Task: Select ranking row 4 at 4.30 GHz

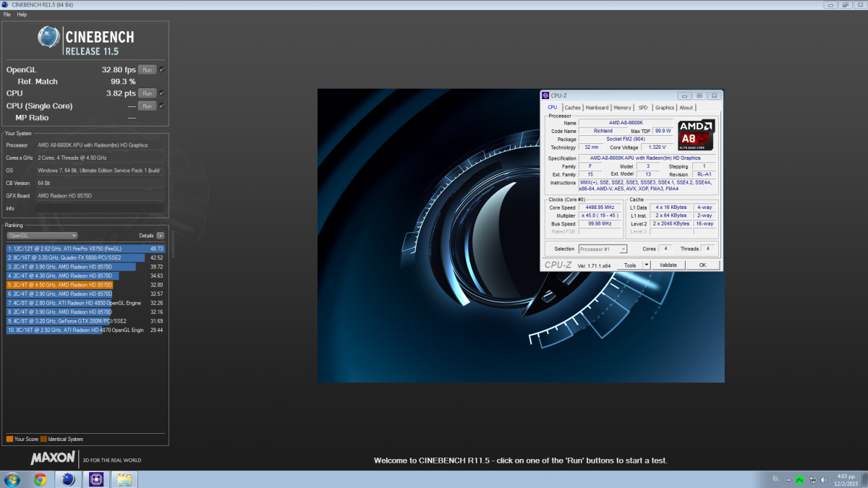Action: (x=85, y=275)
